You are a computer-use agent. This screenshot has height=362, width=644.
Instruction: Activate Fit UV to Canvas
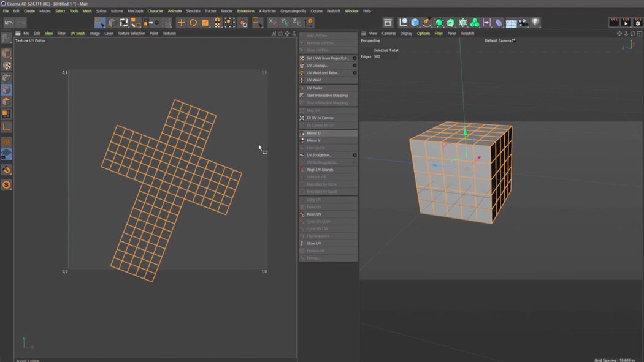click(322, 118)
